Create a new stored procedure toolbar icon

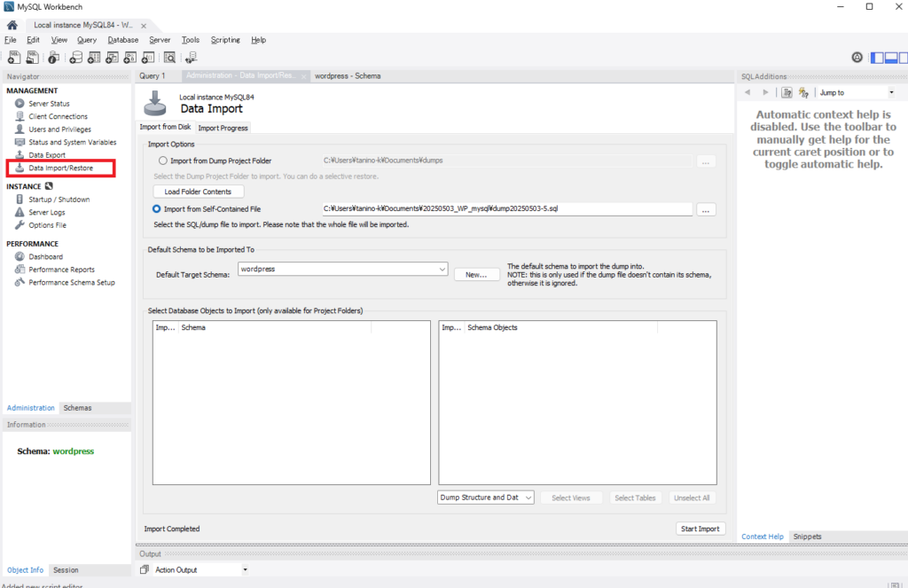[x=130, y=58]
